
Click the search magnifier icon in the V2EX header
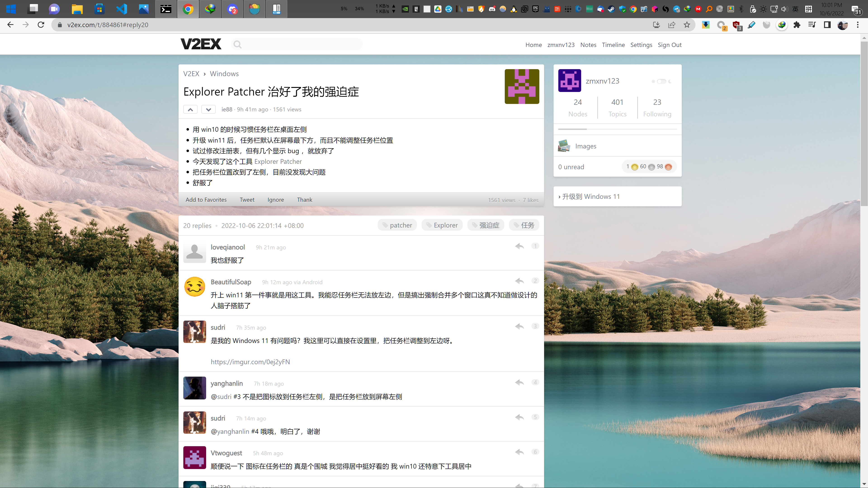(x=238, y=45)
